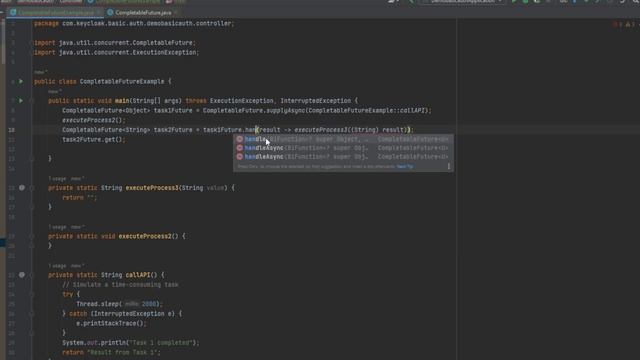Click usage hint above executeProcess3 method

tap(58, 179)
